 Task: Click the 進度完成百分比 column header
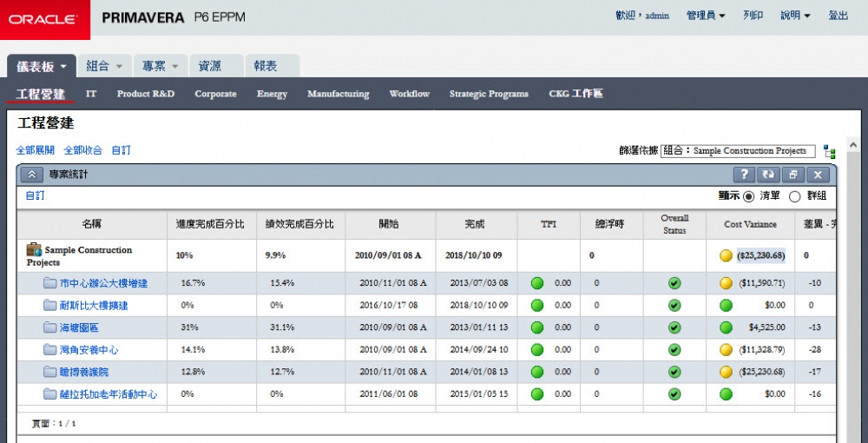pyautogui.click(x=212, y=224)
